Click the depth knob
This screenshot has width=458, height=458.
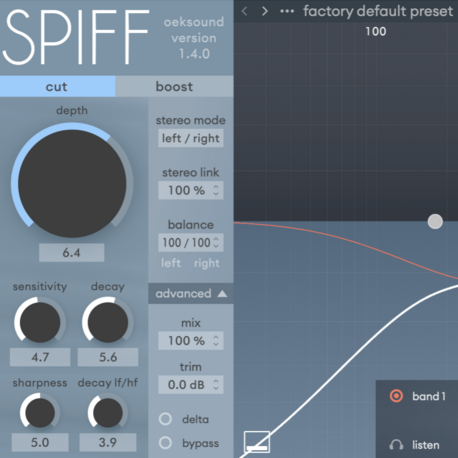pyautogui.click(x=72, y=183)
